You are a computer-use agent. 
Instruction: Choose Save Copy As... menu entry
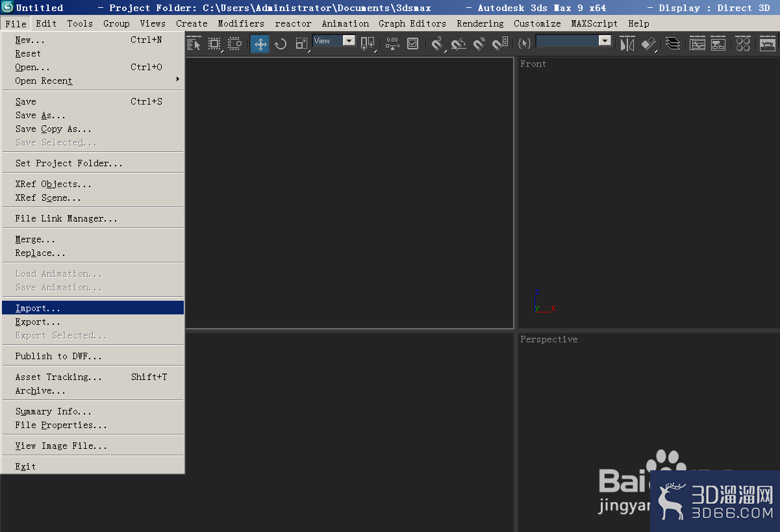click(92, 129)
